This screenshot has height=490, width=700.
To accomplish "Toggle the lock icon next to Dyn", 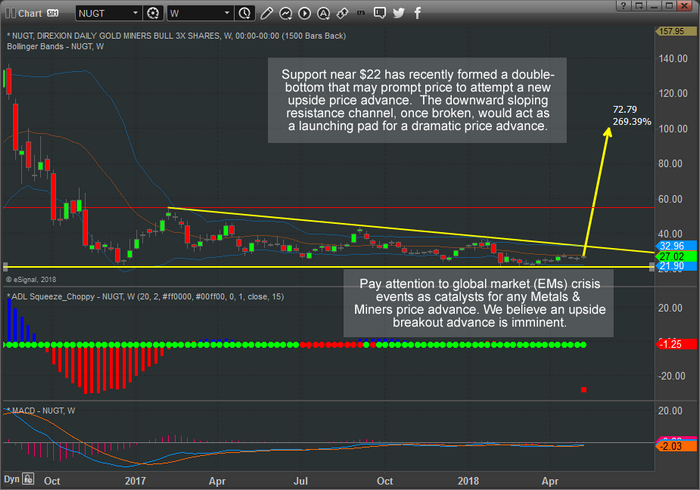I will [x=28, y=479].
